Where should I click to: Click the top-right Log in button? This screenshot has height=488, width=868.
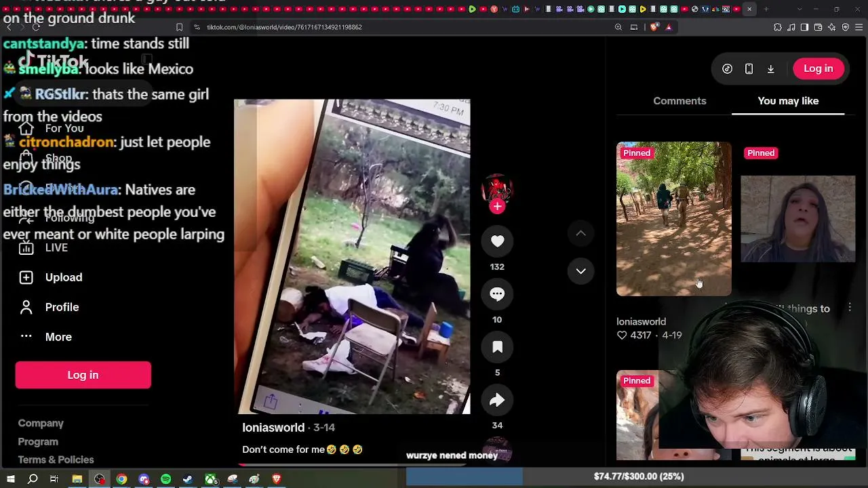click(818, 68)
